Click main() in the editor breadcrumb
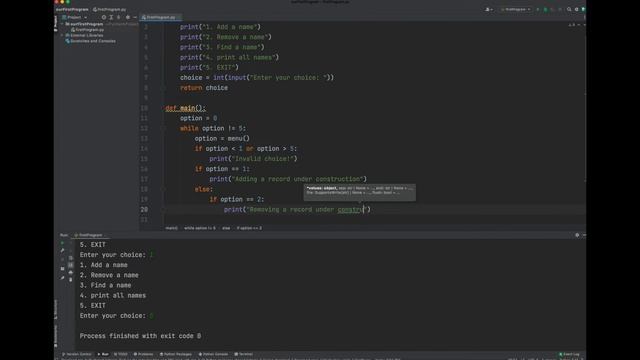This screenshot has width=640, height=360. [171, 228]
